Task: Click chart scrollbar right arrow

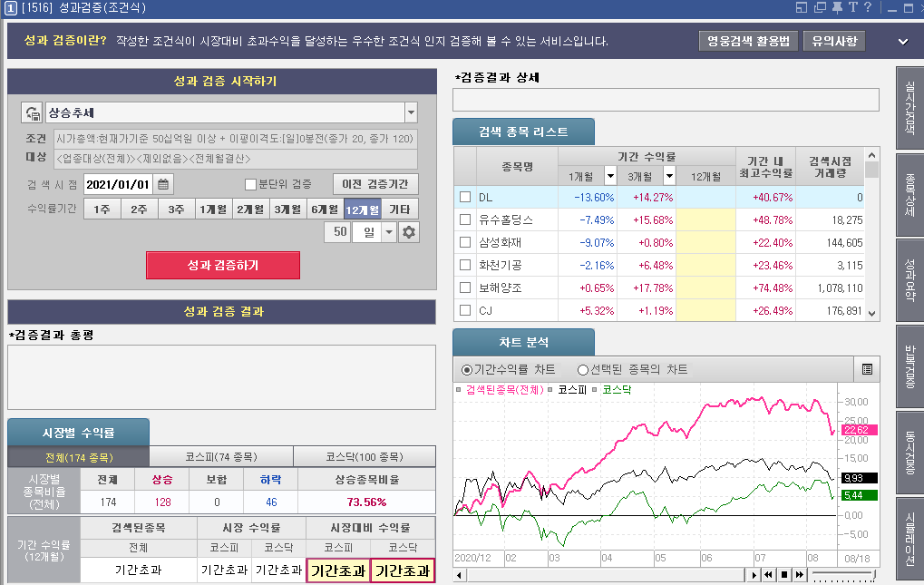Action: pos(754,574)
